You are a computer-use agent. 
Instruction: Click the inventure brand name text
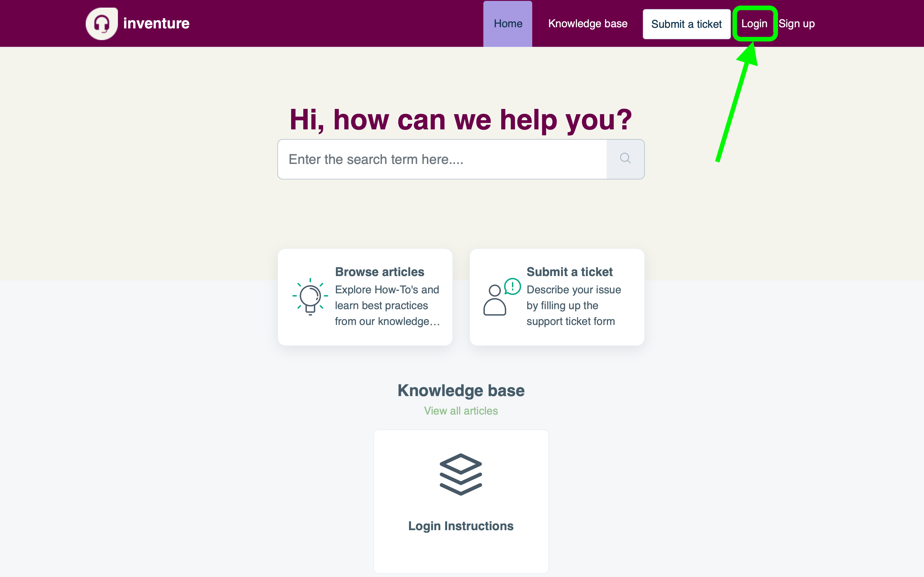[156, 24]
